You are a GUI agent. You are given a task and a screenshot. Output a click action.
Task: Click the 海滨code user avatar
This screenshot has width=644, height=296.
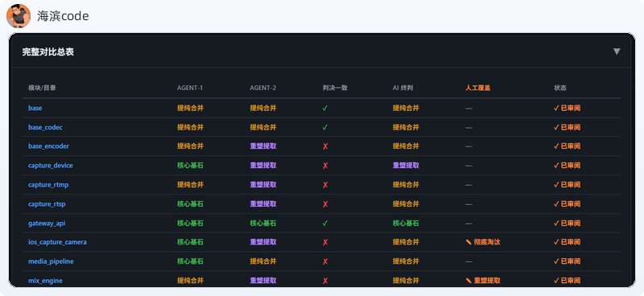coord(19,16)
